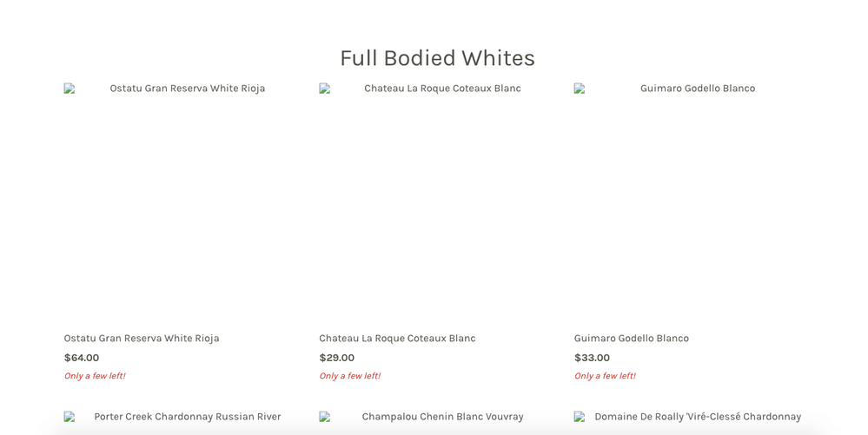Viewport: 868px width, 435px height.
Task: Open Champalou Chenin Blanc Vouvray product
Action: tap(442, 417)
